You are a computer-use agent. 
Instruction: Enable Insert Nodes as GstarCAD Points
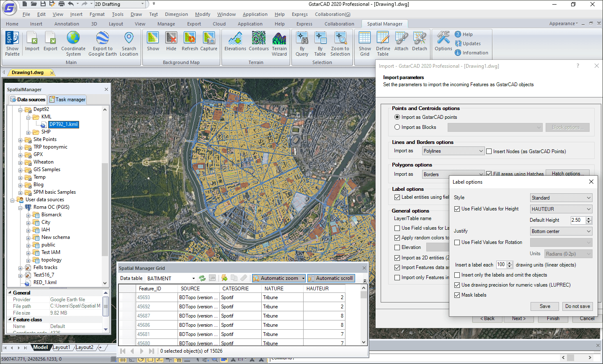coord(489,151)
